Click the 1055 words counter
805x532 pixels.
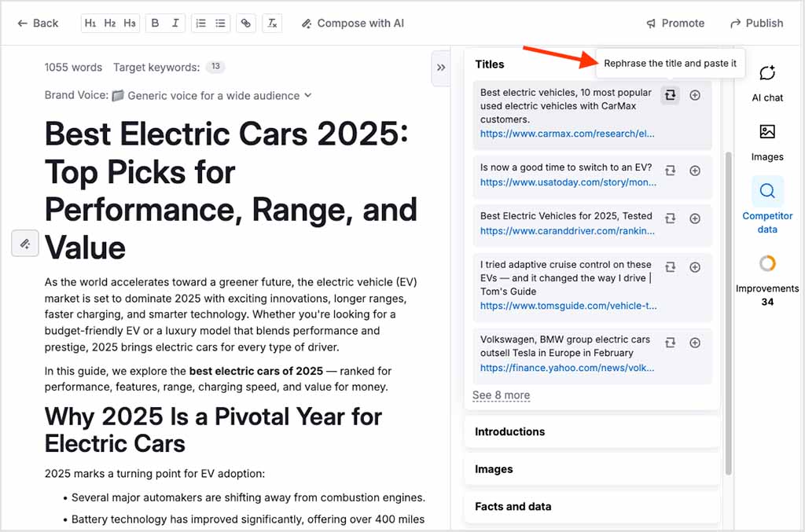pos(73,68)
